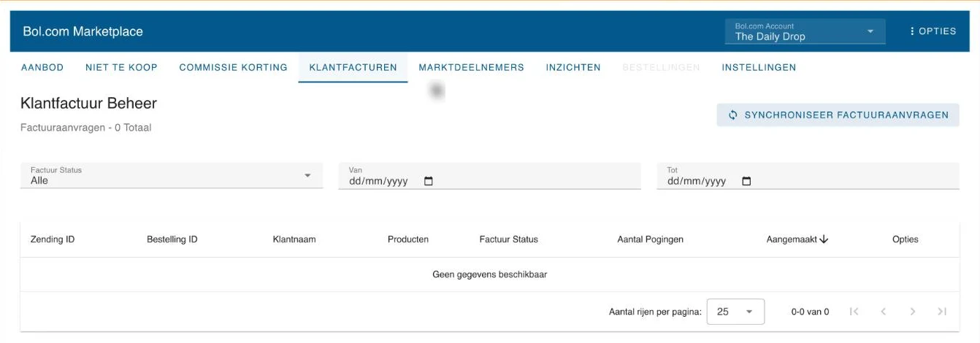Click the '0-0 van 0' pagination text

coord(810,312)
